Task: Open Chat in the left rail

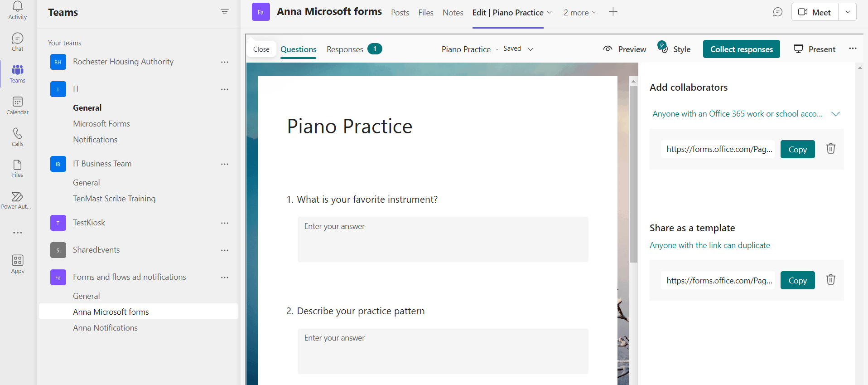Action: [17, 42]
